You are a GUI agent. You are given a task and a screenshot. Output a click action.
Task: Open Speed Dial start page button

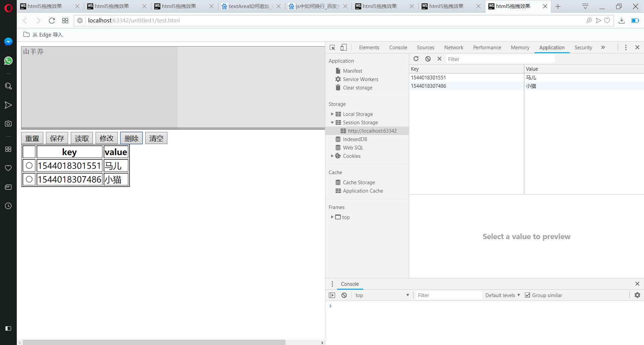(65, 21)
